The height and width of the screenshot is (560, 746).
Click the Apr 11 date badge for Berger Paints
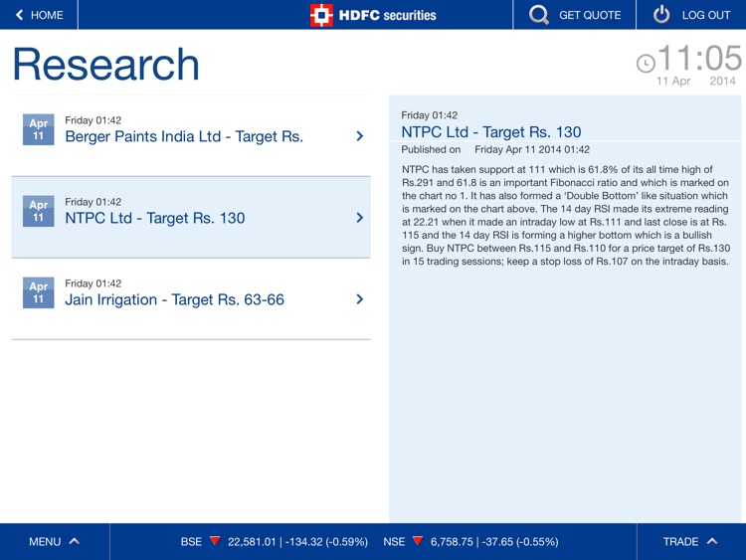tap(38, 129)
